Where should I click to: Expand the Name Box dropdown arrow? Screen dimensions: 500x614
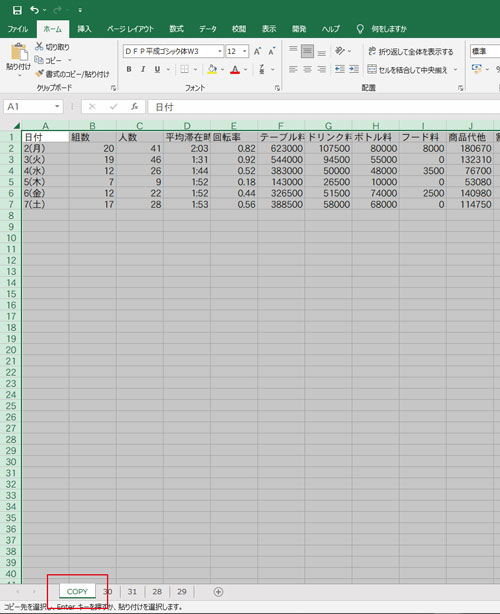(x=57, y=107)
